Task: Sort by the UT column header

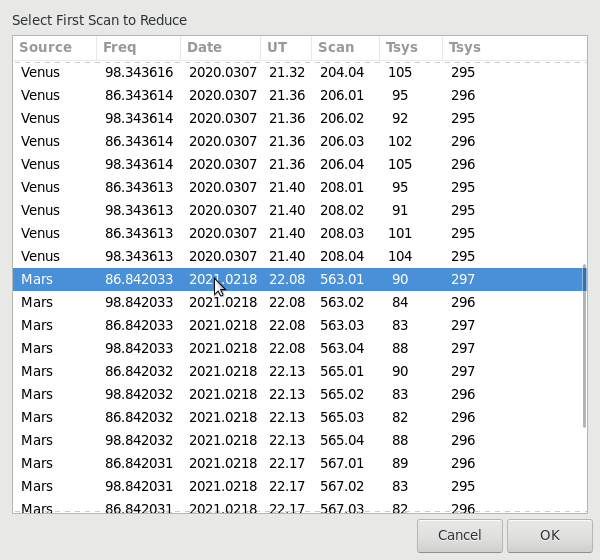Action: [x=286, y=47]
